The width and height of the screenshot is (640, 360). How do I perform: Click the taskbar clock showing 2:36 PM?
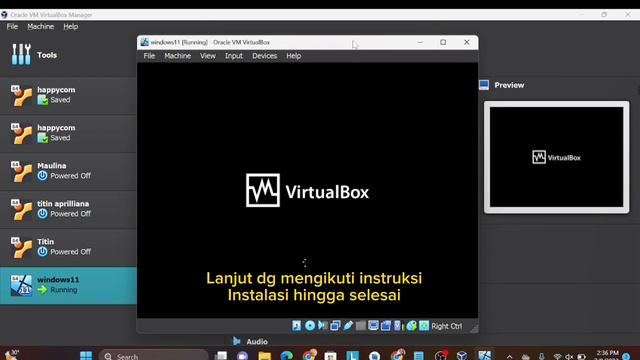(x=607, y=354)
